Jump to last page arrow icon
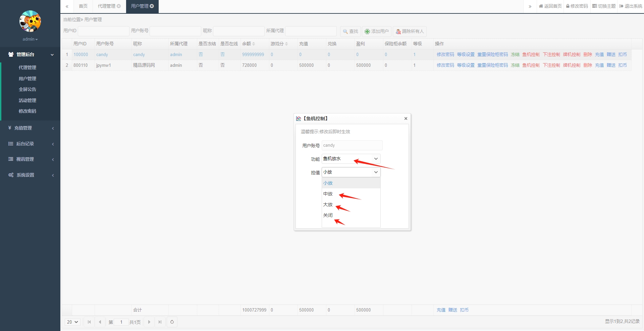 pos(160,322)
